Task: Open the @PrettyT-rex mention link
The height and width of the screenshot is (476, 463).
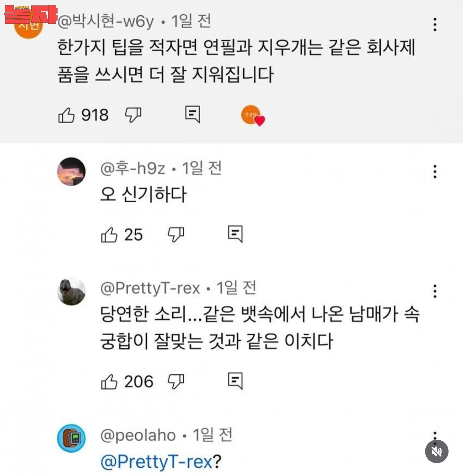Action: [157, 462]
